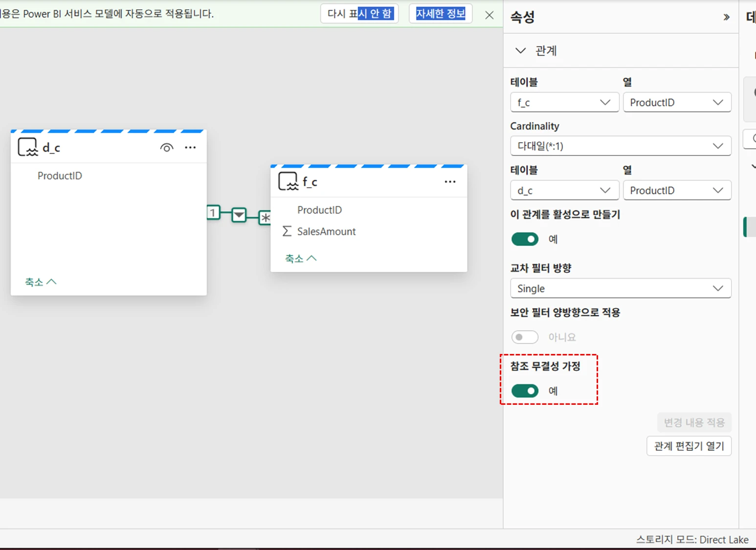The width and height of the screenshot is (756, 550).
Task: Collapse the properties pane with double chevron
Action: (x=726, y=18)
